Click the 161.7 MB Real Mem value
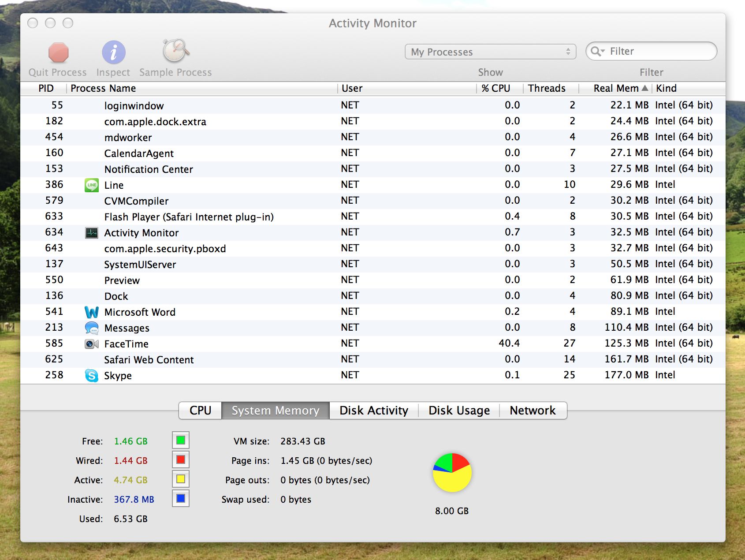The image size is (745, 560). [626, 359]
